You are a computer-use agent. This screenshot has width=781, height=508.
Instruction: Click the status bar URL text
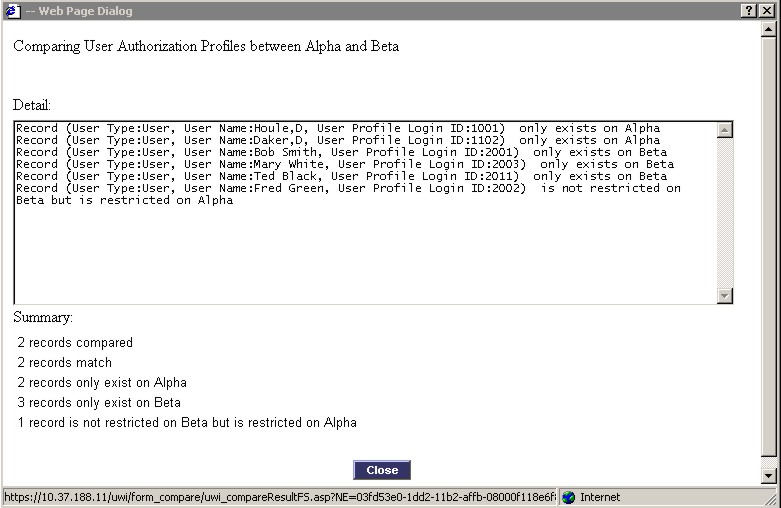(x=280, y=497)
